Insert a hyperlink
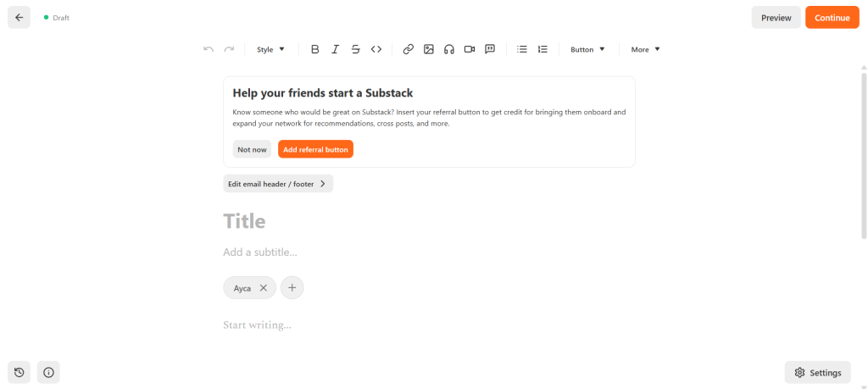Screen dimensions: 868x389 [x=408, y=49]
